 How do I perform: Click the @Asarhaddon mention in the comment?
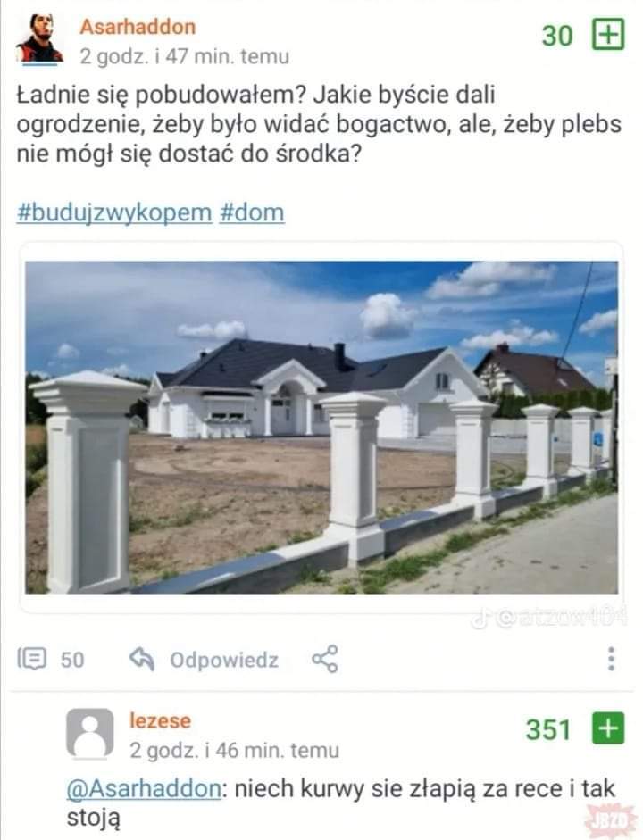click(x=144, y=789)
